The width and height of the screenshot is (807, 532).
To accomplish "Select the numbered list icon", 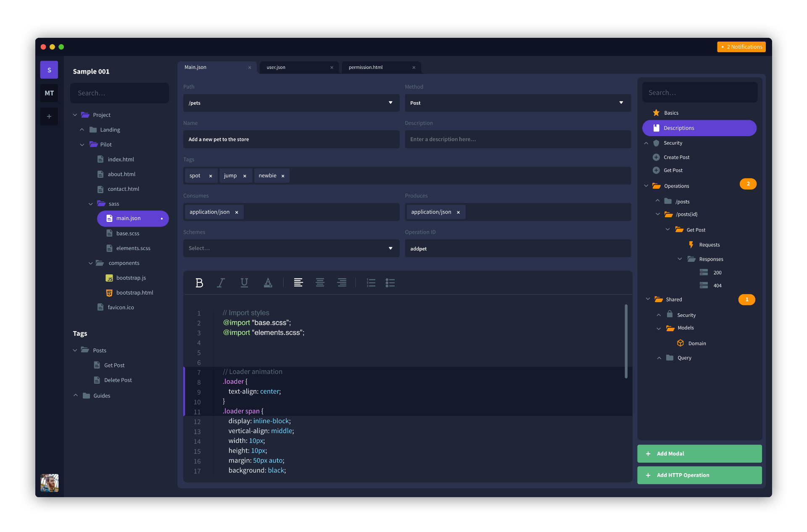I will point(371,283).
